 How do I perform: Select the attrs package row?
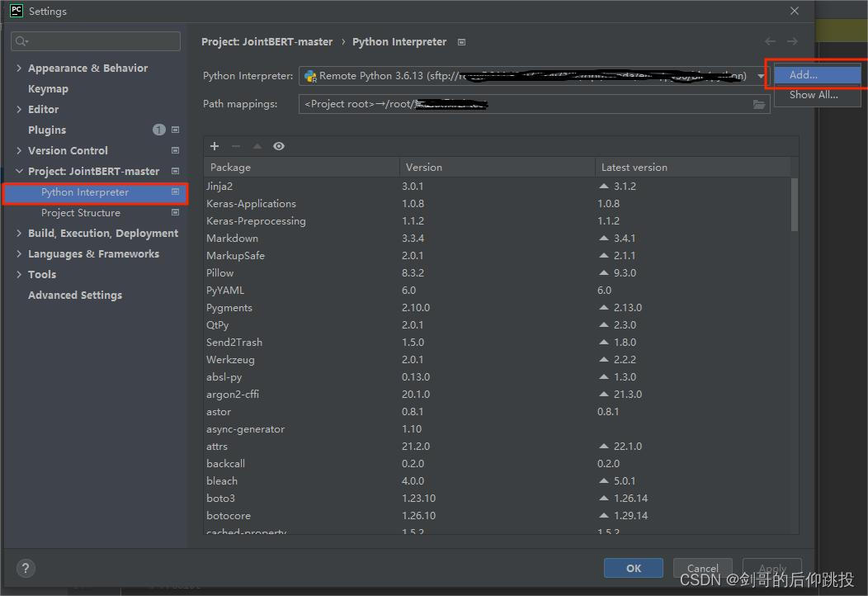click(x=497, y=446)
